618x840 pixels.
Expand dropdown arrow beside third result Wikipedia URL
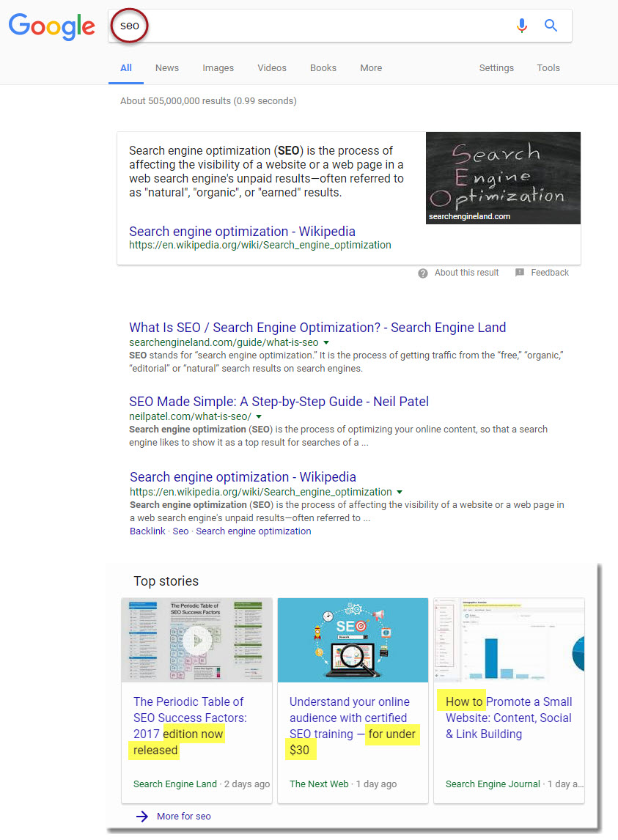pos(400,492)
